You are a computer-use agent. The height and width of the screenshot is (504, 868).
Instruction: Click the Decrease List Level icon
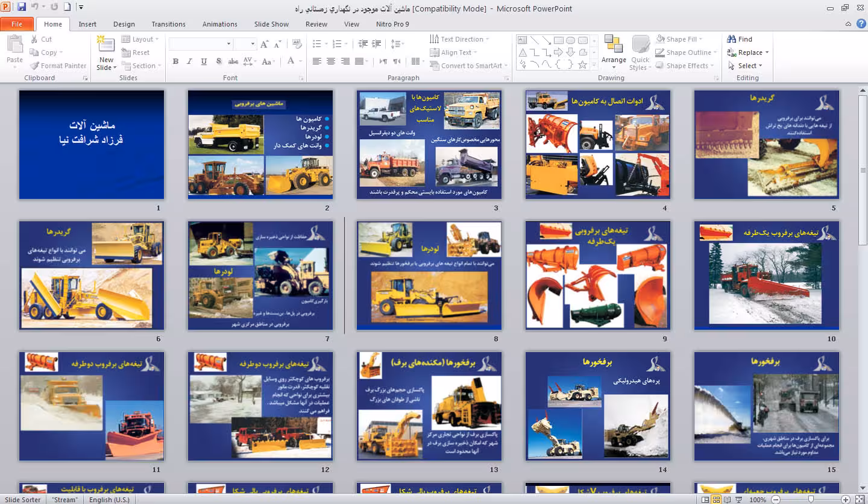coord(363,44)
